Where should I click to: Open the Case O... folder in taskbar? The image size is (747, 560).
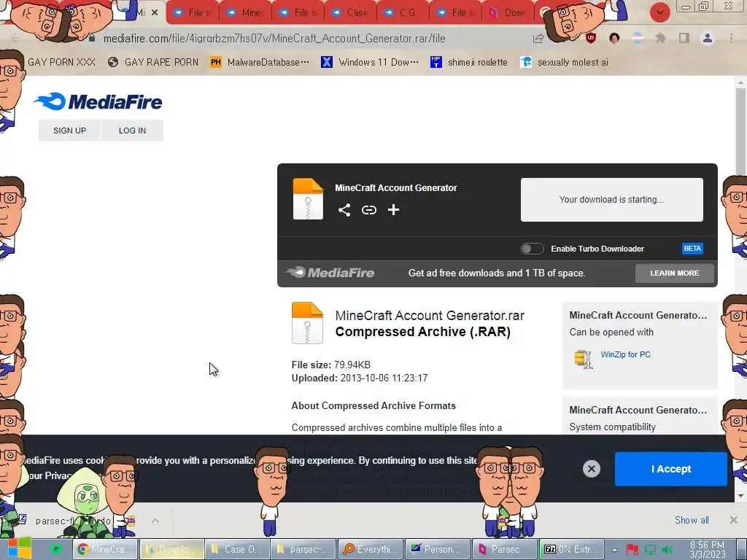pyautogui.click(x=237, y=549)
